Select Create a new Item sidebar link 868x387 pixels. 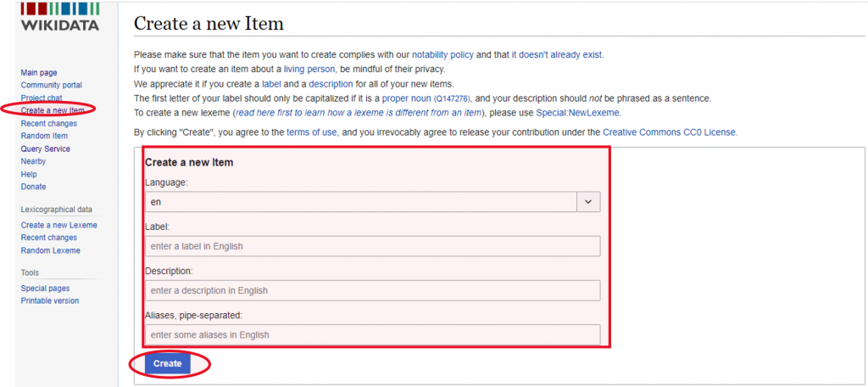53,110
